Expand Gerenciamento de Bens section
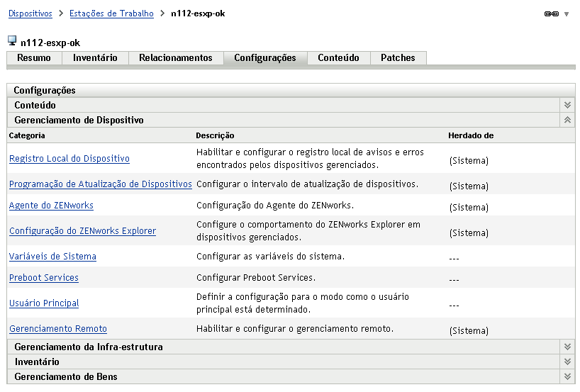The image size is (580, 392). click(567, 376)
